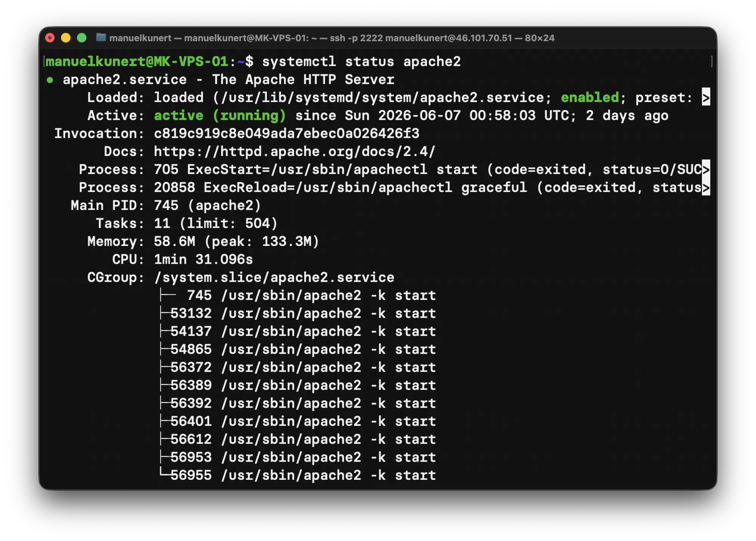Click the folder icon in the title bar
756x541 pixels.
[x=101, y=37]
